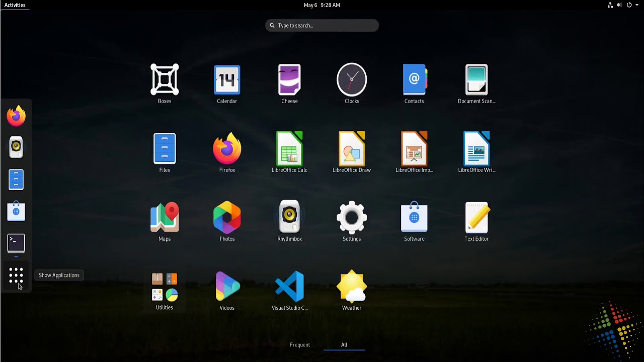Open the Boxes application
The height and width of the screenshot is (362, 644).
(165, 80)
